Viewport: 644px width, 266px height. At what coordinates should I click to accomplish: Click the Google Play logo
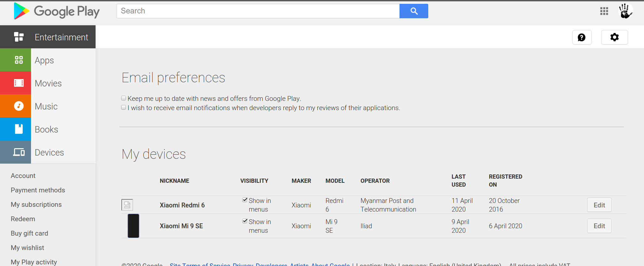click(57, 11)
